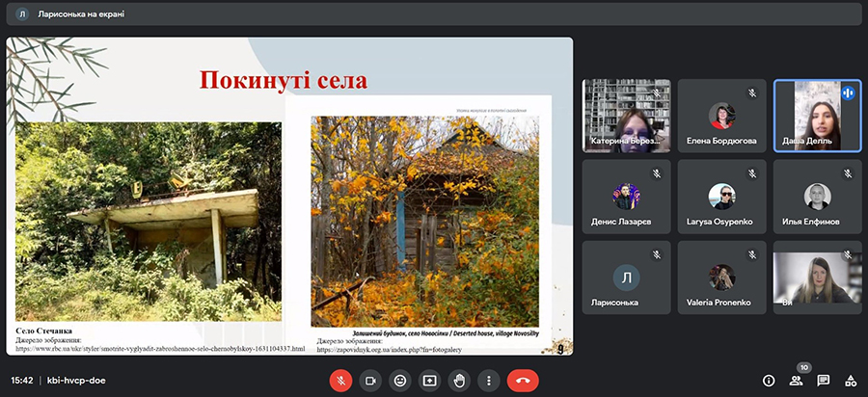Click Денис Лазарев's avatar picture
The width and height of the screenshot is (868, 397).
[626, 197]
